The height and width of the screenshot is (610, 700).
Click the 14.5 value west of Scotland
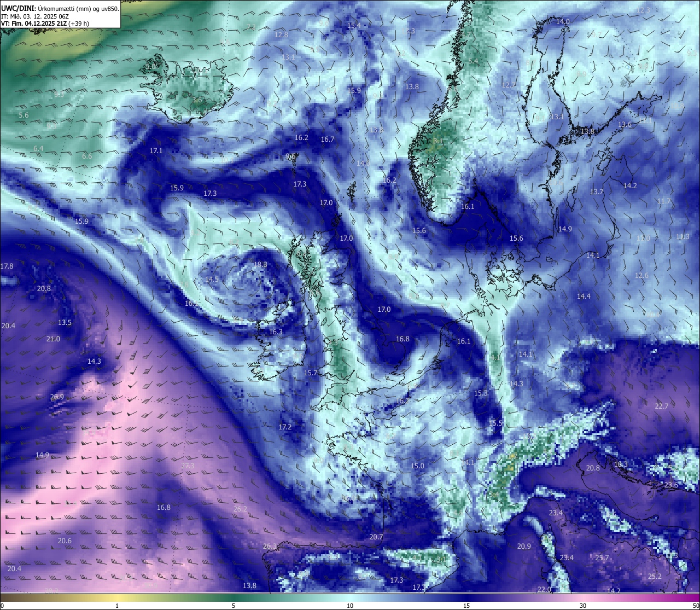pos(212,279)
